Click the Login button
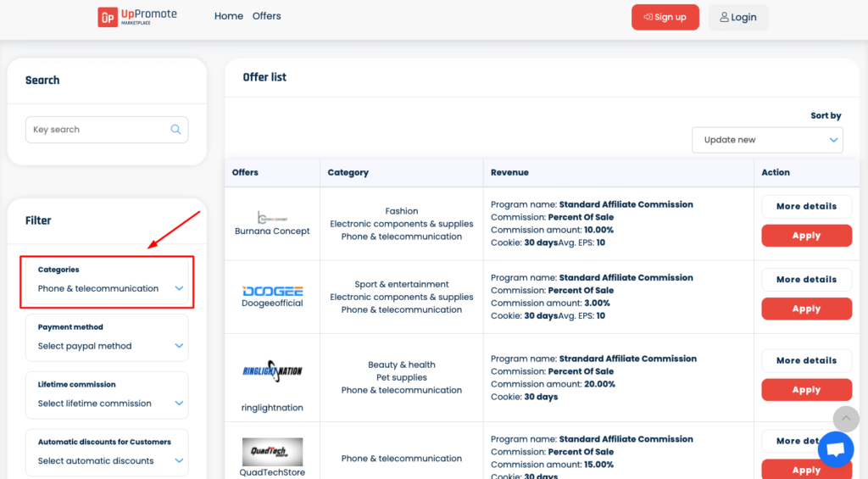 pos(738,17)
